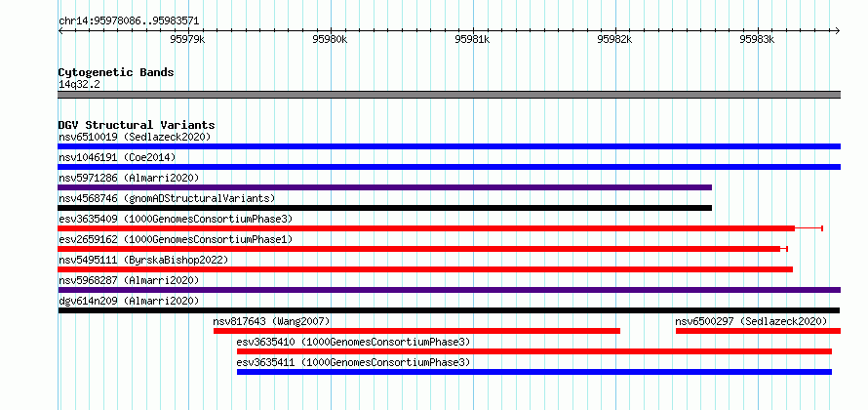
Task: Click the blue nsv1046191 variant bar
Action: tap(449, 167)
